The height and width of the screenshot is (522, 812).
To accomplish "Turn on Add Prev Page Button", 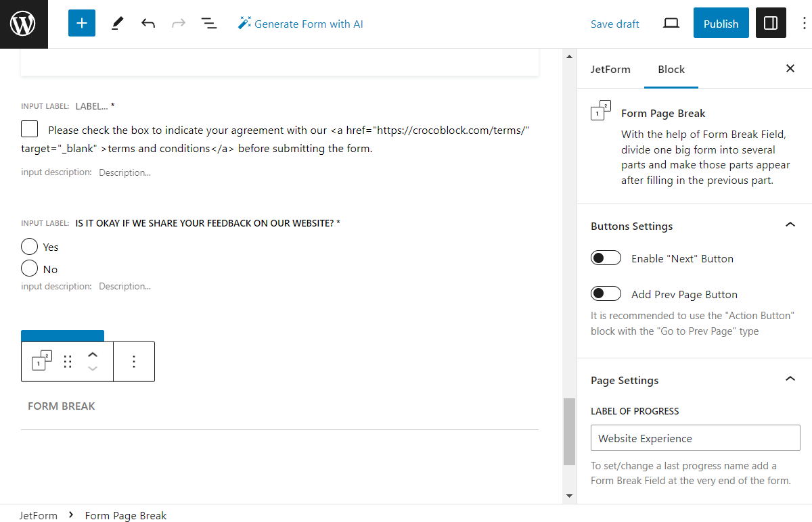I will pyautogui.click(x=606, y=293).
